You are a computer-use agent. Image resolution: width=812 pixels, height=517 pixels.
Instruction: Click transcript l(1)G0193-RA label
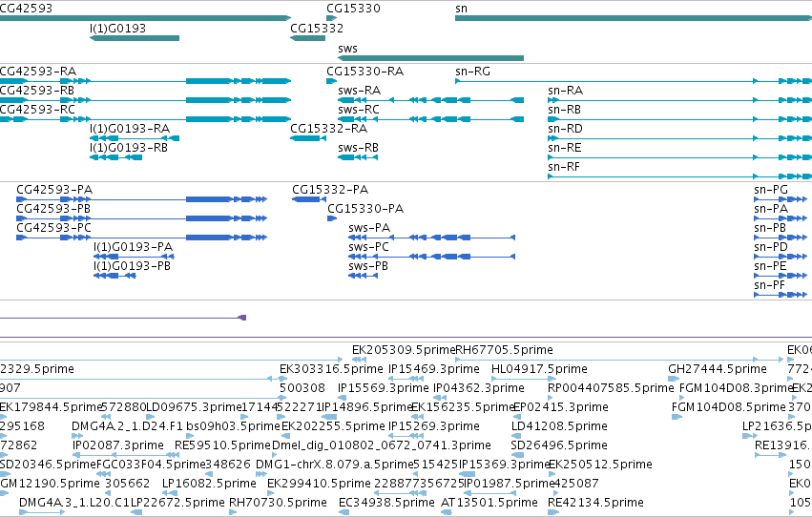(x=130, y=129)
